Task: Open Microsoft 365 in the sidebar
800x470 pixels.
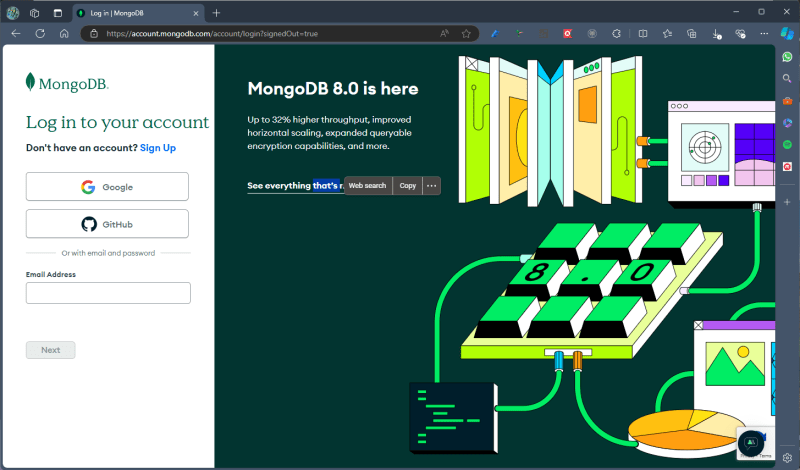Action: [x=787, y=122]
